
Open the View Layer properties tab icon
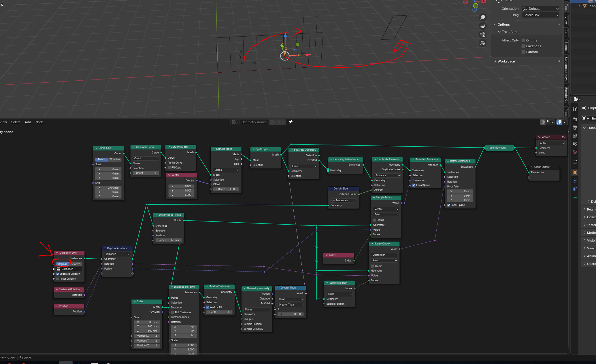[x=575, y=135]
